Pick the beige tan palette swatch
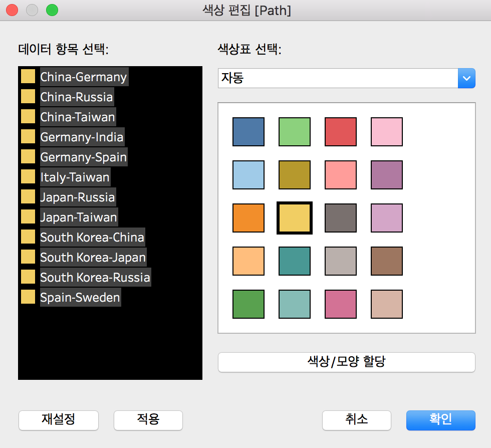The height and width of the screenshot is (448, 491). 386,304
